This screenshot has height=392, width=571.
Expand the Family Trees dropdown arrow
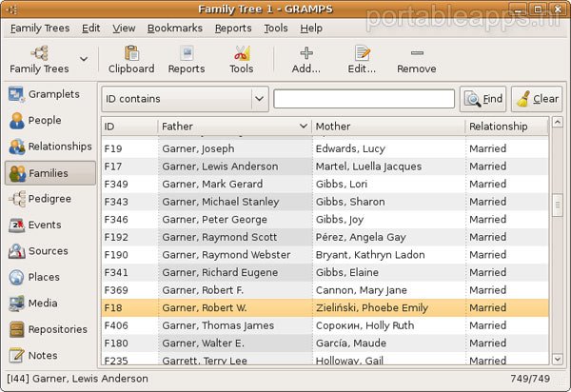point(84,60)
